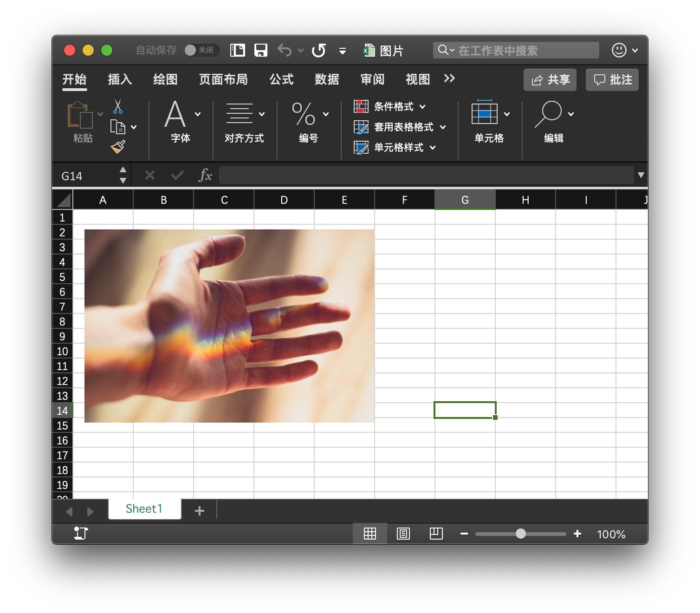Open the Home (开始) tab
Screen dimensions: 700x613
tap(75, 79)
